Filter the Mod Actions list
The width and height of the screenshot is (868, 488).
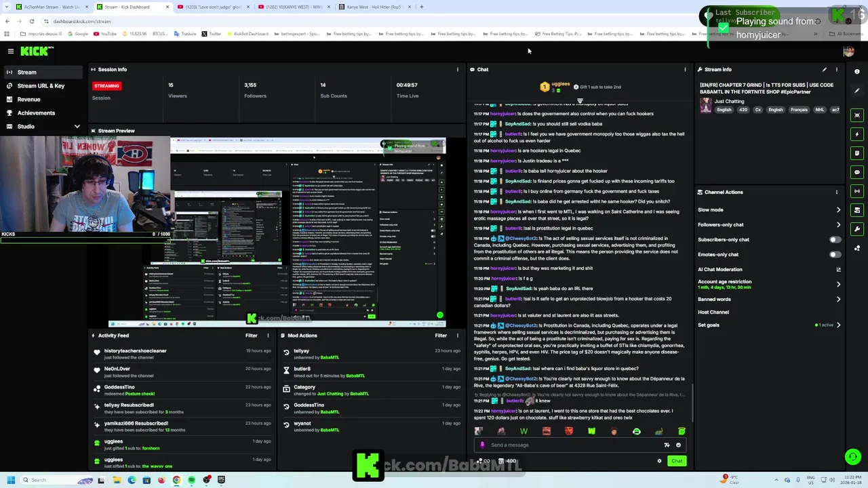[x=441, y=335]
